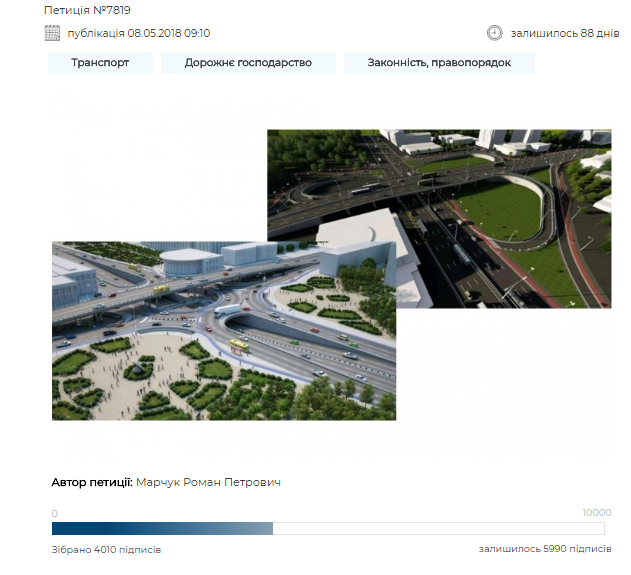Select the Законність, правопорядок tag
This screenshot has height=575, width=631.
[439, 63]
